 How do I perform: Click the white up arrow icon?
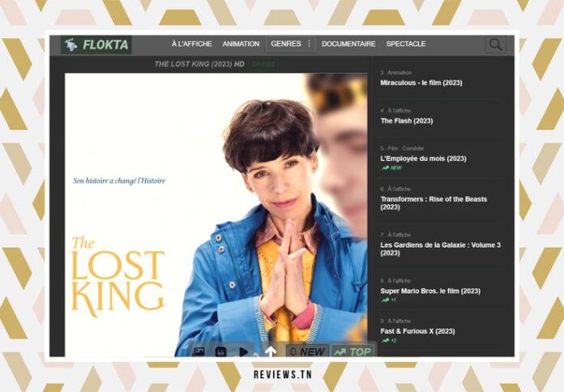click(271, 351)
